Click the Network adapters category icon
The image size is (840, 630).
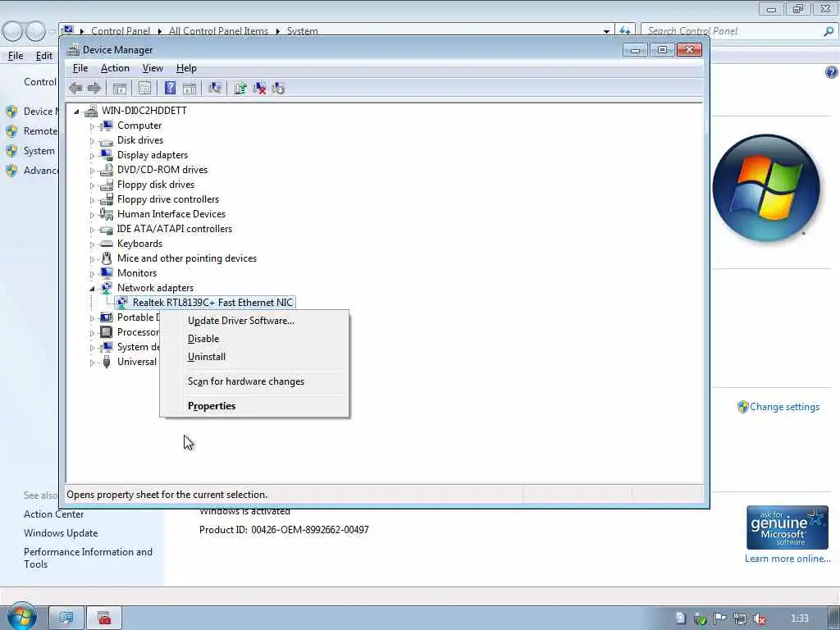pyautogui.click(x=107, y=288)
